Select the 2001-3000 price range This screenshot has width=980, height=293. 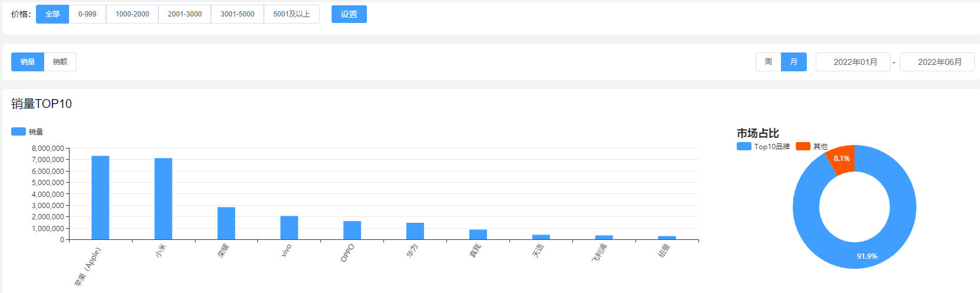coord(184,14)
